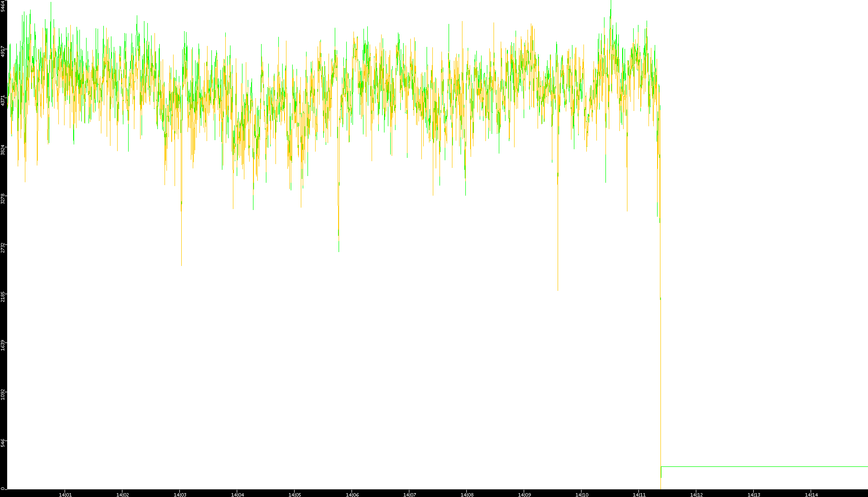The height and width of the screenshot is (497, 868).
Task: Click the 14:01 time axis label
Action: point(65,495)
